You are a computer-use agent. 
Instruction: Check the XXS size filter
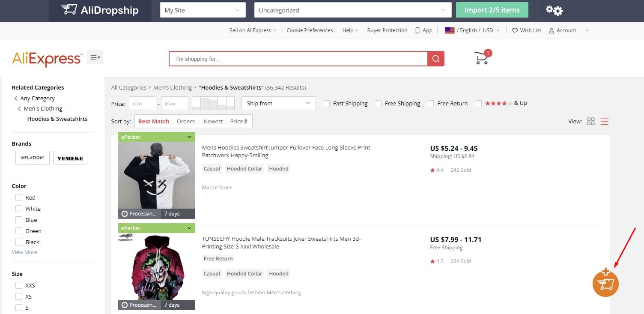pyautogui.click(x=19, y=285)
